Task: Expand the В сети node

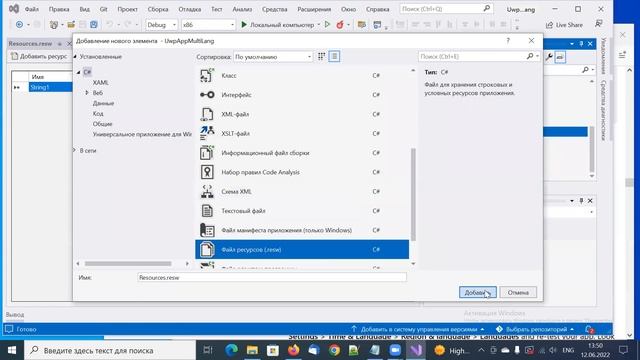Action: coord(75,150)
